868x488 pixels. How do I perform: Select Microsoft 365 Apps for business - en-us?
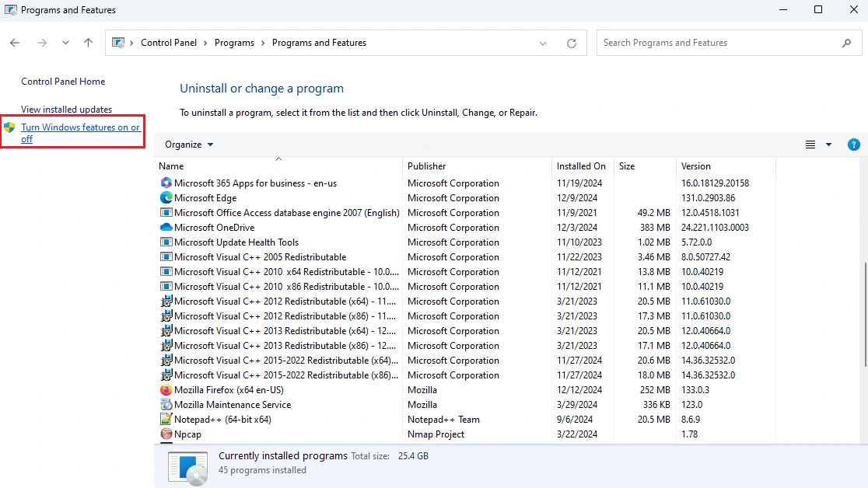click(x=255, y=183)
